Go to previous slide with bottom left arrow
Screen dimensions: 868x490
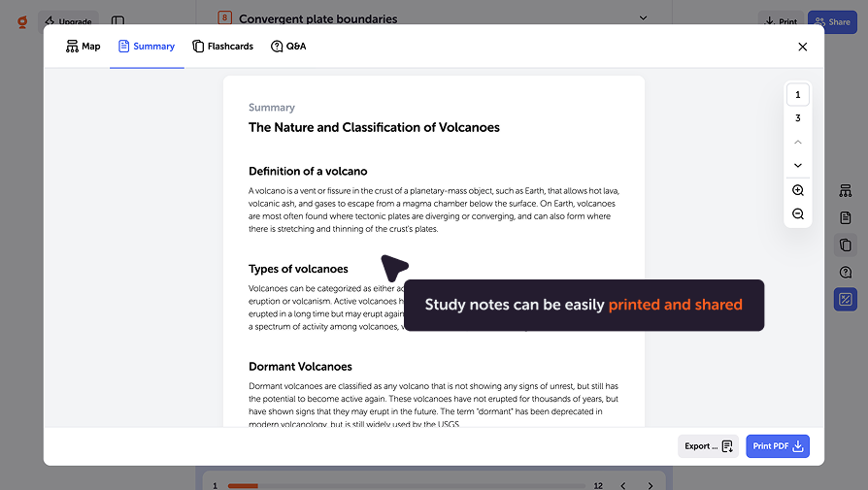coord(622,485)
